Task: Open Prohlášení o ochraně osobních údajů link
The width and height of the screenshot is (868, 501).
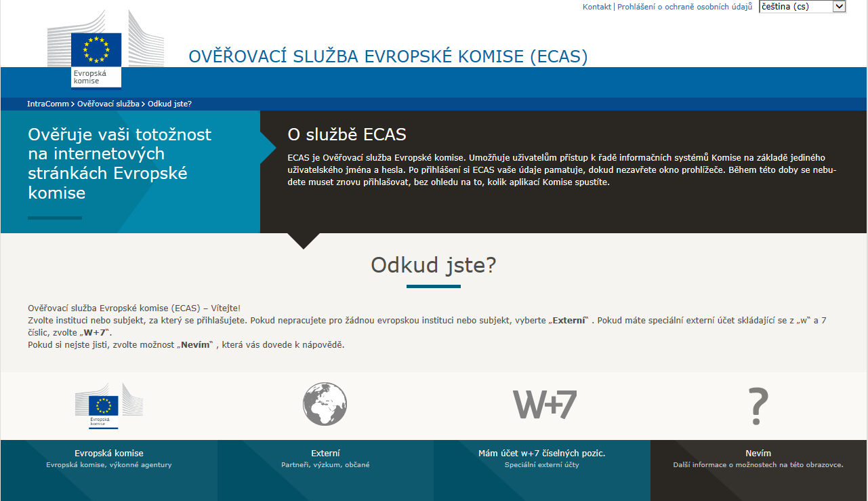Action: click(x=685, y=7)
